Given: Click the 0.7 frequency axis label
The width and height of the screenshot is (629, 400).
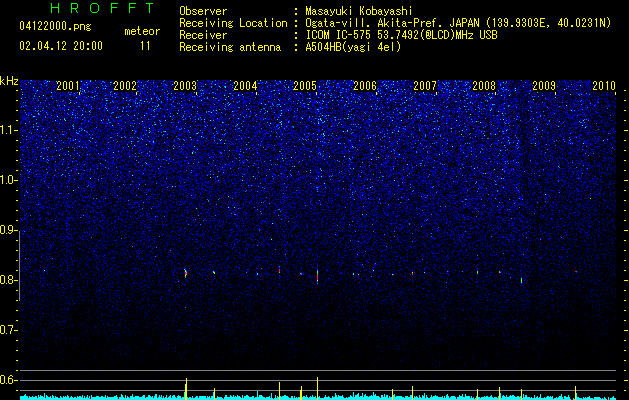Looking at the screenshot, I should click(8, 330).
